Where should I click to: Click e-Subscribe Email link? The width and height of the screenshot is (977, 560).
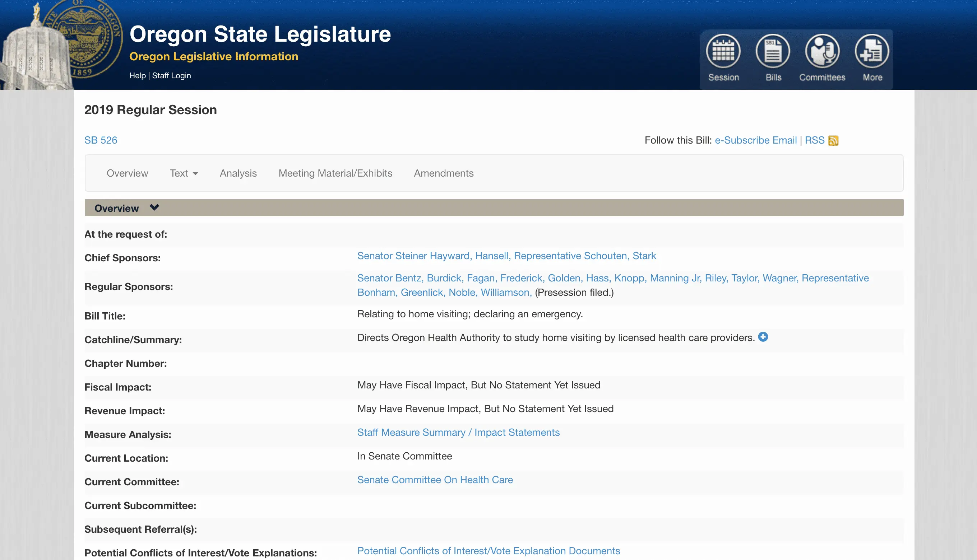click(x=755, y=140)
